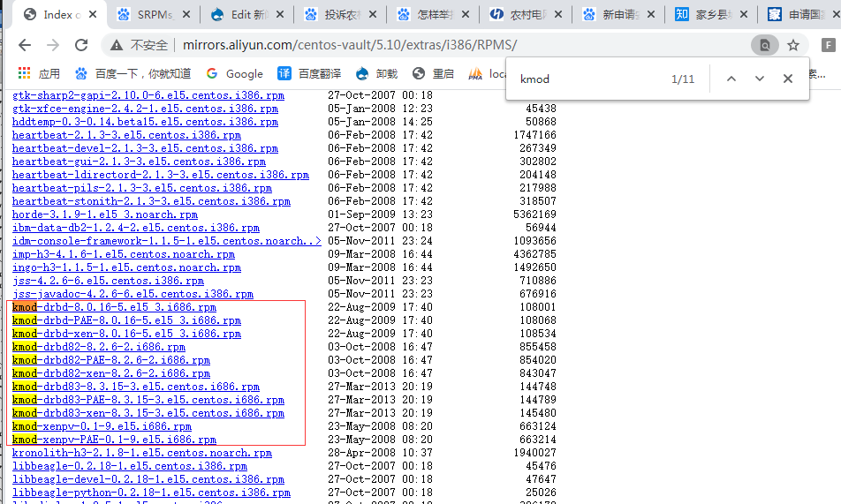
Task: Switch to the Edit 新 tab
Action: tap(246, 14)
